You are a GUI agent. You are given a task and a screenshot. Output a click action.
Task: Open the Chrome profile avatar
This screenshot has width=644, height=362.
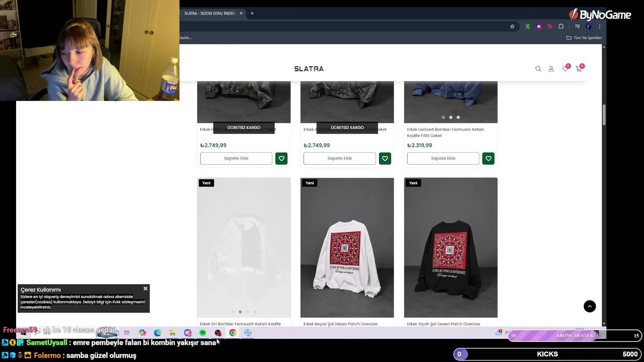(x=589, y=27)
